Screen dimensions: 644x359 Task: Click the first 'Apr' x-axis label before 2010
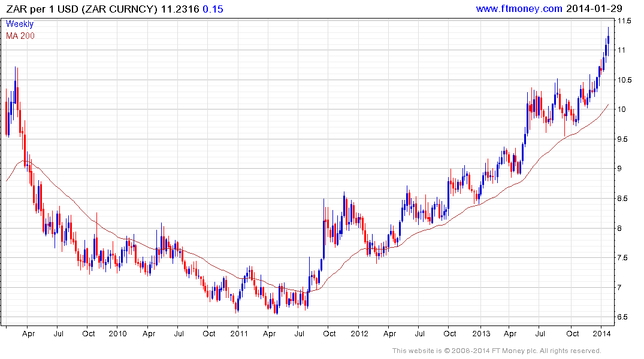[28, 334]
